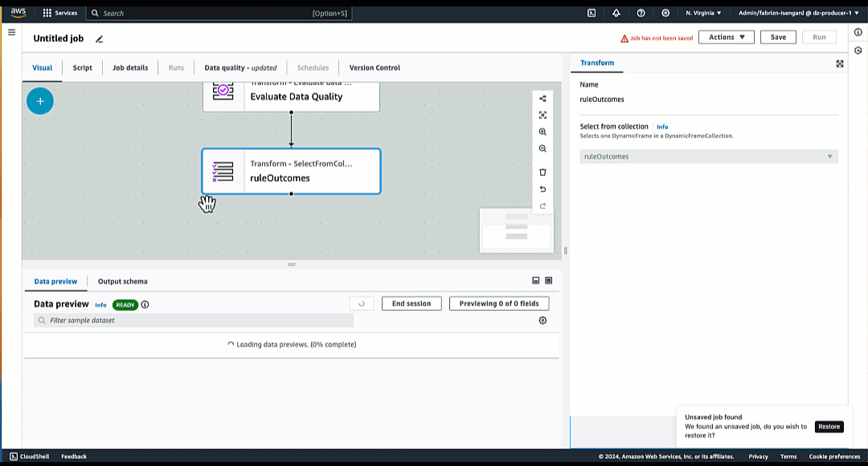Open the info panel icon at right edge
868x466 pixels.
858,32
